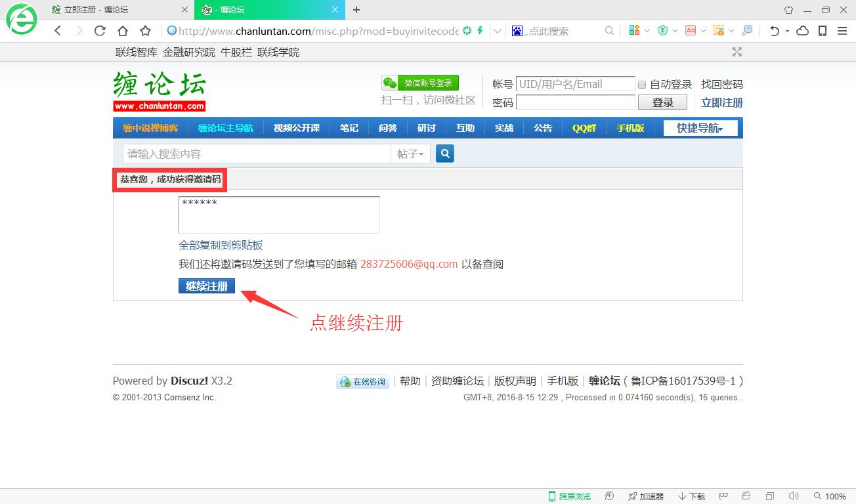Screen dimensions: 856x504
Task: Open the 视频公开课 navigation menu item
Action: pyautogui.click(x=297, y=128)
